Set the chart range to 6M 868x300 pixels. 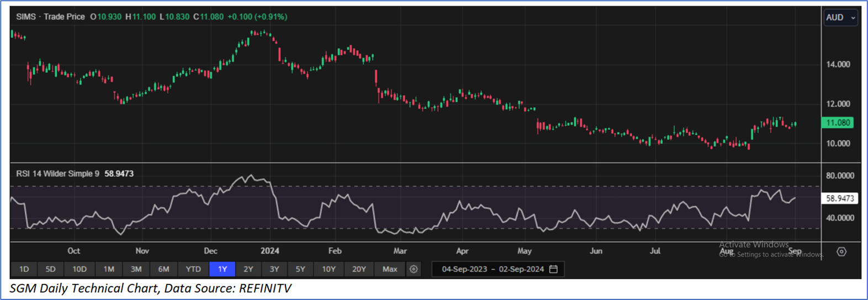[x=163, y=269]
